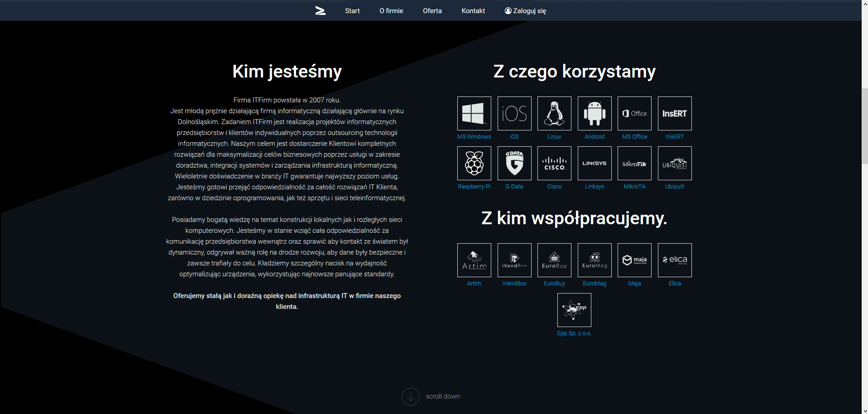Screen dimensions: 868x414
Task: Click the iOS text link
Action: (514, 136)
